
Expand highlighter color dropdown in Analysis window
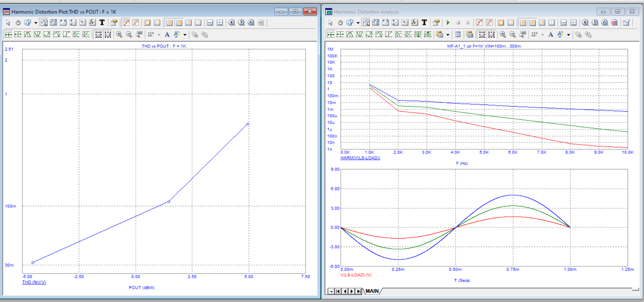[568, 34]
